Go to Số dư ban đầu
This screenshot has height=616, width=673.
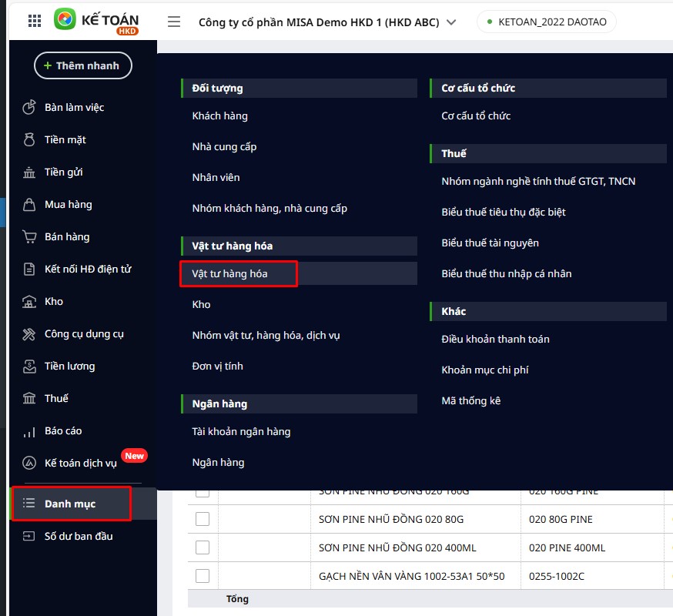click(79, 536)
